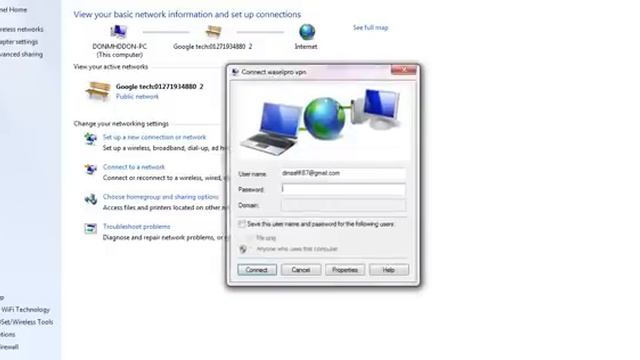Enable Save this user name and password checkbox
Screen dimensions: 640x360
point(242,224)
